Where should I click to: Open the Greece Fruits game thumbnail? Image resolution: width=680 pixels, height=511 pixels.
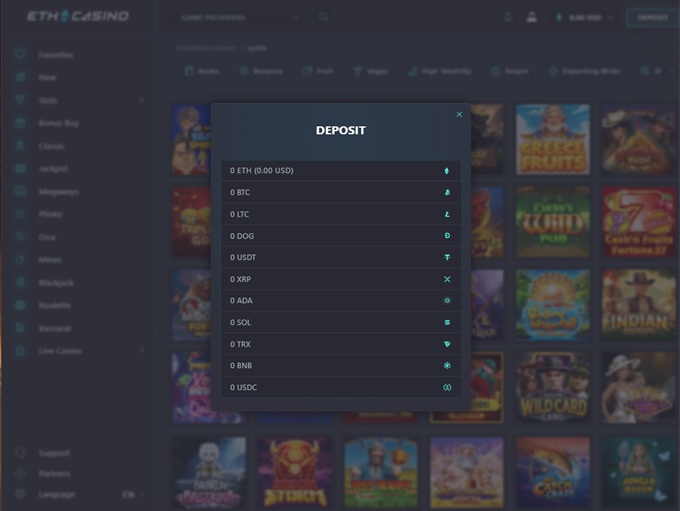553,139
